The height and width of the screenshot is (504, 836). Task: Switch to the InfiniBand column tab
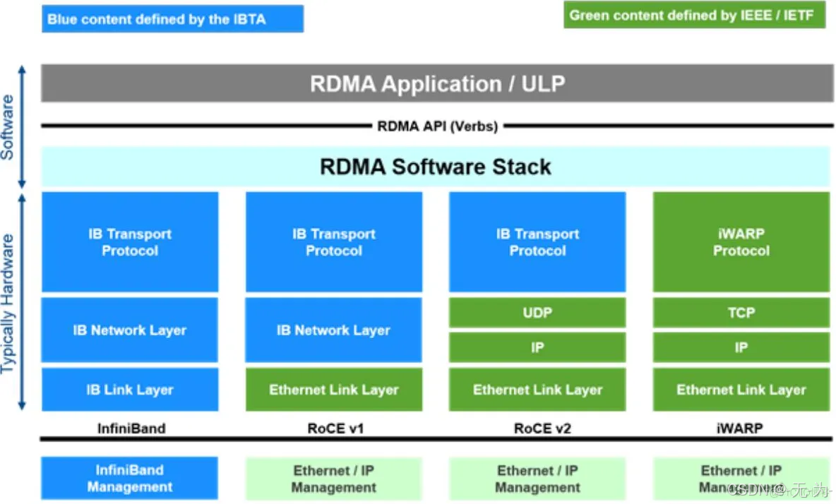click(x=130, y=428)
